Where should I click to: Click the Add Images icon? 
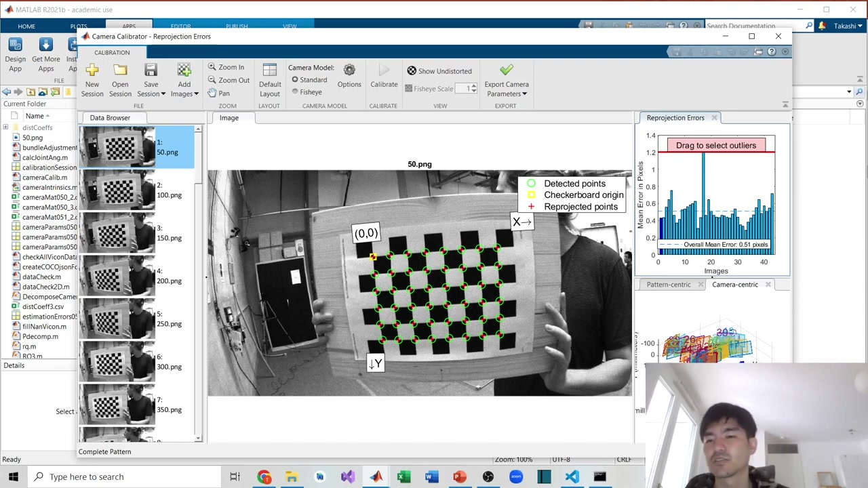[184, 70]
